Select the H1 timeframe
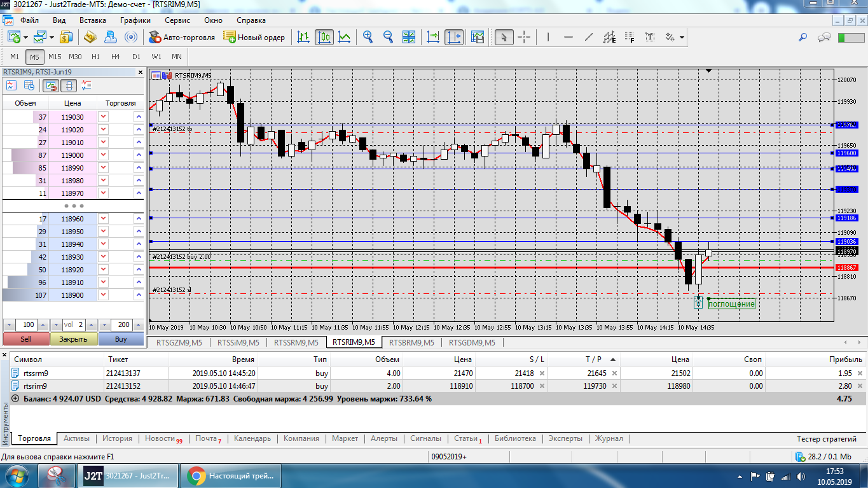Image resolution: width=868 pixels, height=488 pixels. [95, 57]
